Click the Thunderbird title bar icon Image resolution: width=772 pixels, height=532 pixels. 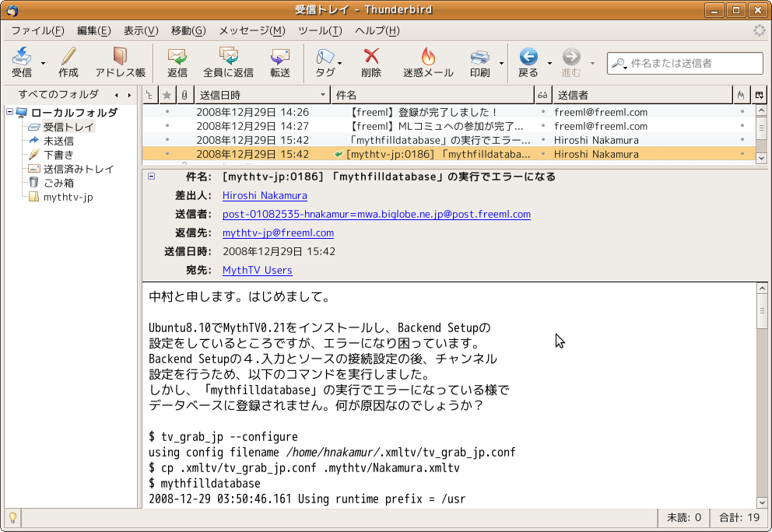[x=12, y=10]
